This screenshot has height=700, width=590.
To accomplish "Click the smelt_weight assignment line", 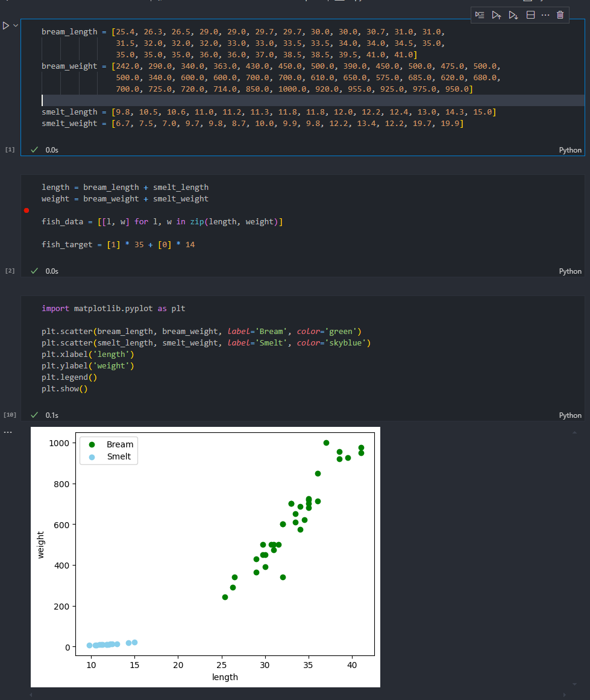I will tap(253, 123).
